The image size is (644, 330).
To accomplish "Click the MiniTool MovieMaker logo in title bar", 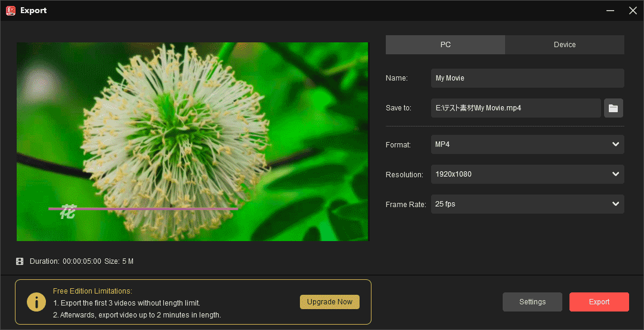I will point(10,10).
